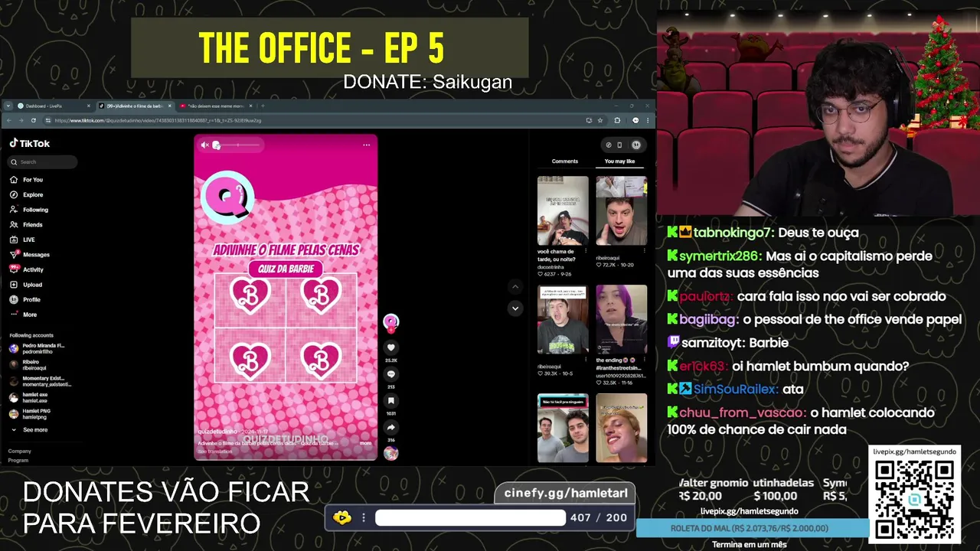Bookmark this page with star icon

point(599,120)
